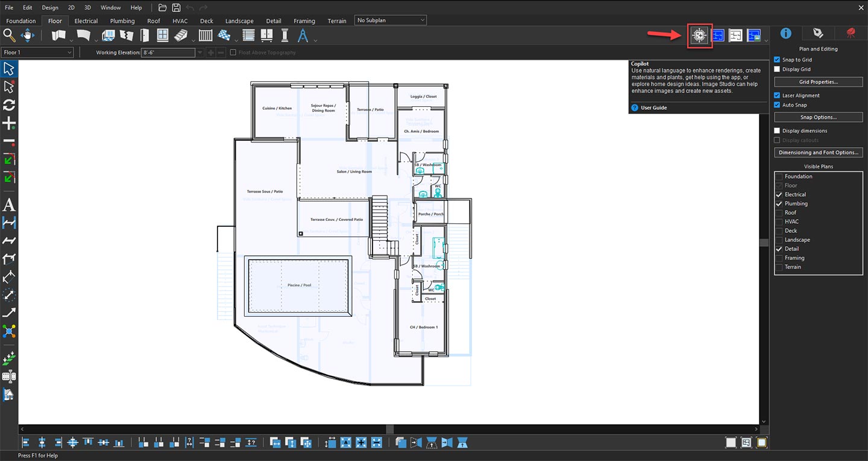The height and width of the screenshot is (461, 868).
Task: Click the vertical scrollbar thumb beside the canvas
Action: (x=764, y=243)
